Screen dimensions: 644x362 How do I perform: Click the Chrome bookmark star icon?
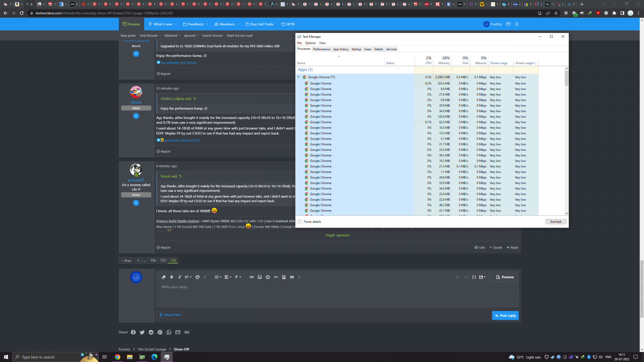(x=556, y=13)
